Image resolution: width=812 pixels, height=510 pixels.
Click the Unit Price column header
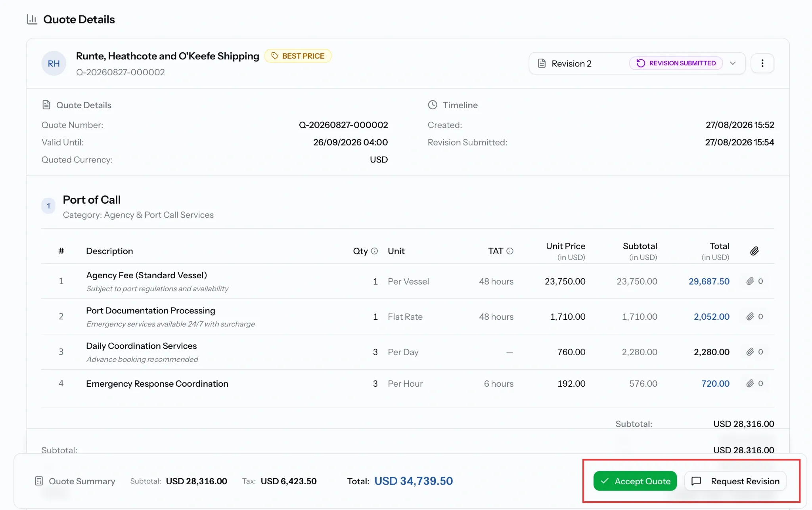pos(566,251)
